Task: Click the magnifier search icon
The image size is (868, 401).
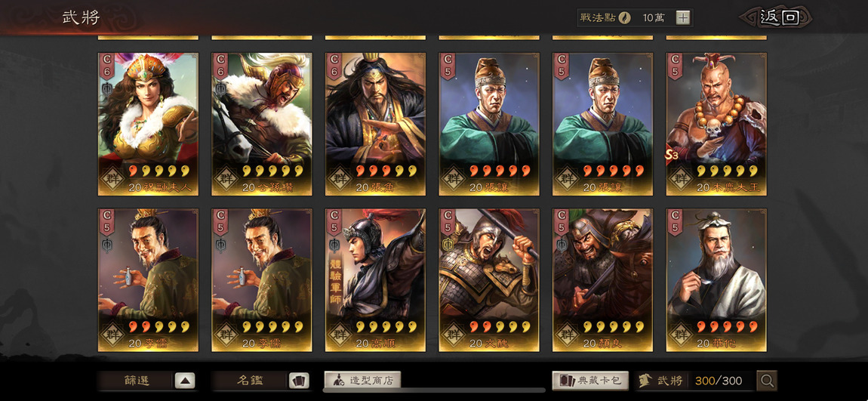Action: [767, 381]
